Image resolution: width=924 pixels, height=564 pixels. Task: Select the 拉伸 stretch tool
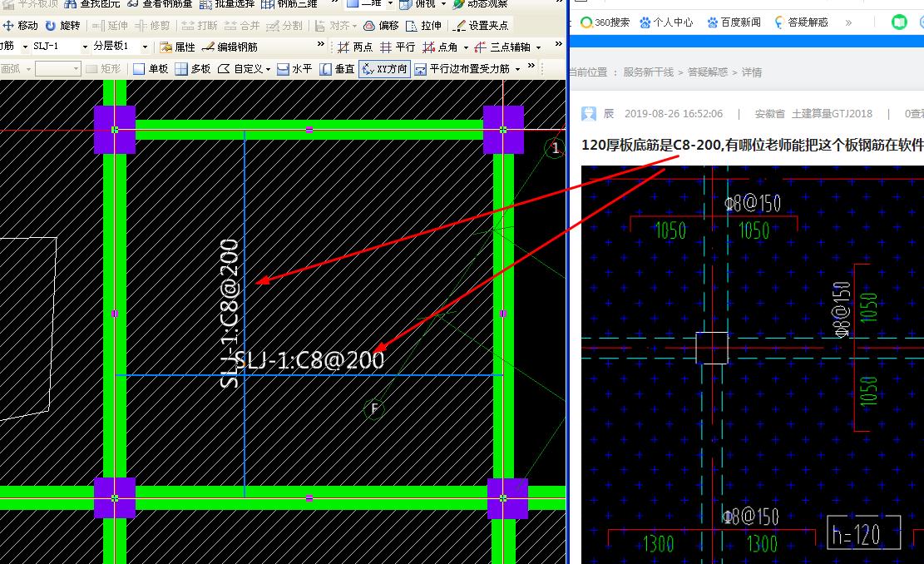423,25
